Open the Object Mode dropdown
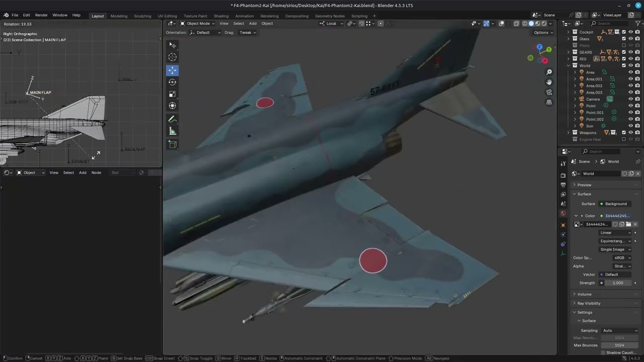 click(198, 24)
